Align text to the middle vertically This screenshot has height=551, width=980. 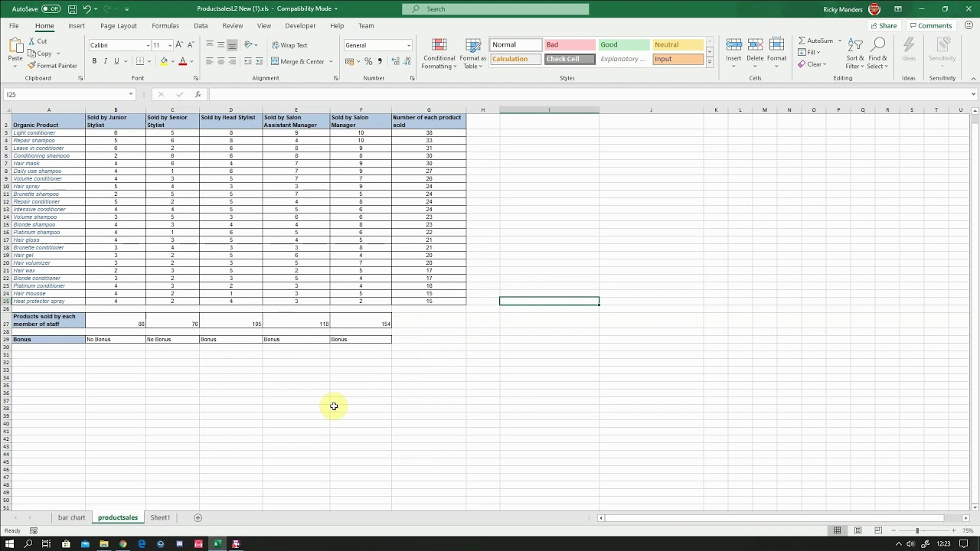click(x=220, y=45)
